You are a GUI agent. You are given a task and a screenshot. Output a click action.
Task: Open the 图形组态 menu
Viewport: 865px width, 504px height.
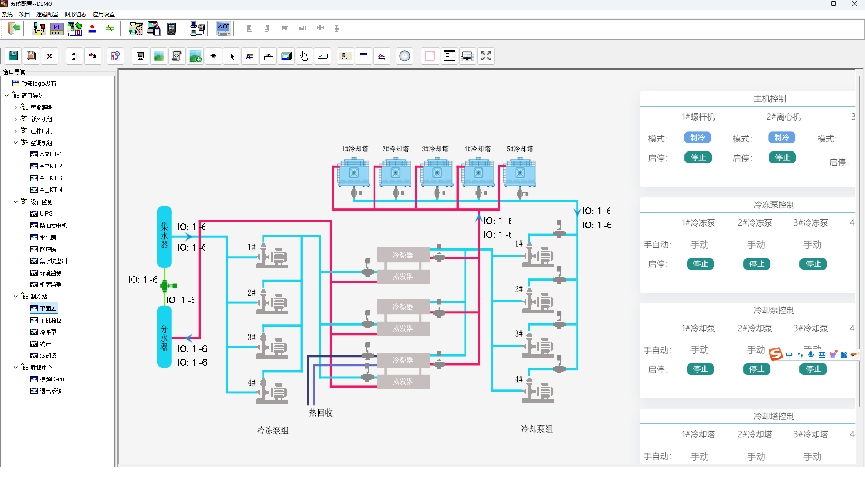75,15
